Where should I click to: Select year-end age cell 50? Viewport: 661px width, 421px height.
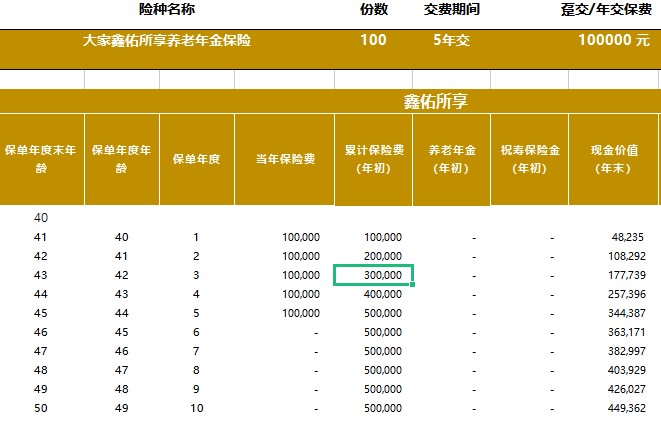coord(41,408)
